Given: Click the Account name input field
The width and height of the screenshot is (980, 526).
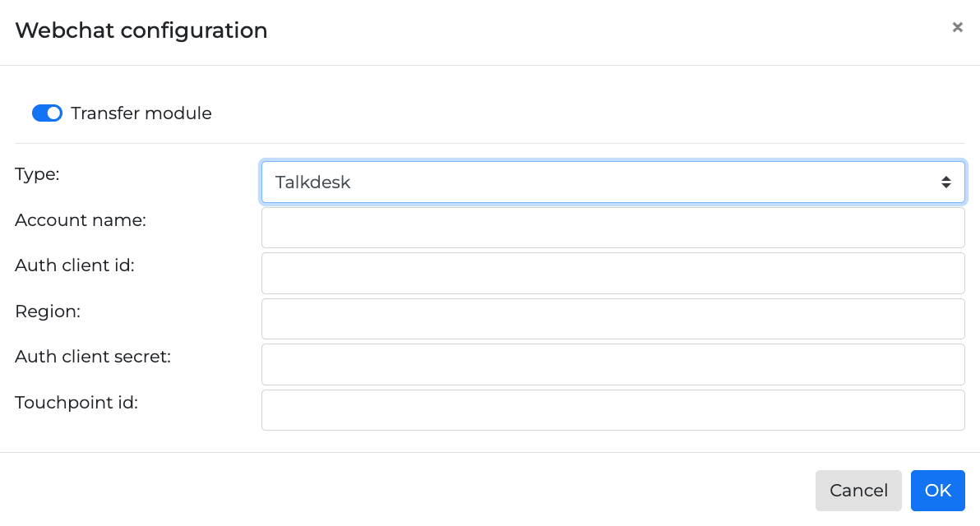Looking at the screenshot, I should pos(613,227).
